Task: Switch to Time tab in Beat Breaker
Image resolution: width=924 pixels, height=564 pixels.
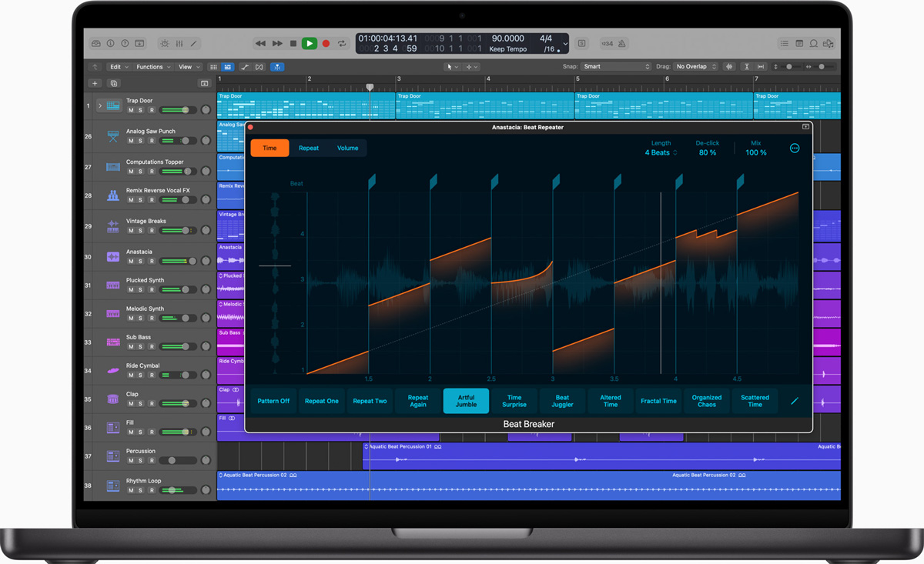Action: (x=269, y=148)
